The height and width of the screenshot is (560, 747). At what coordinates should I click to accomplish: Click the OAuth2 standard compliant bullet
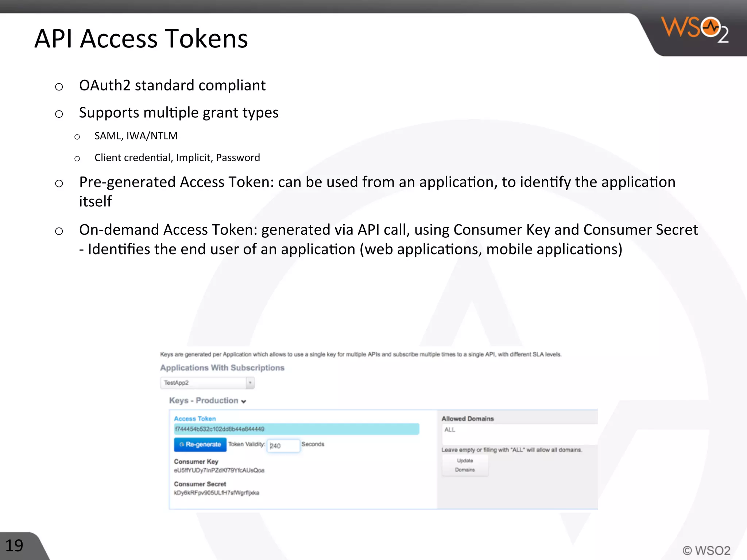[172, 86]
